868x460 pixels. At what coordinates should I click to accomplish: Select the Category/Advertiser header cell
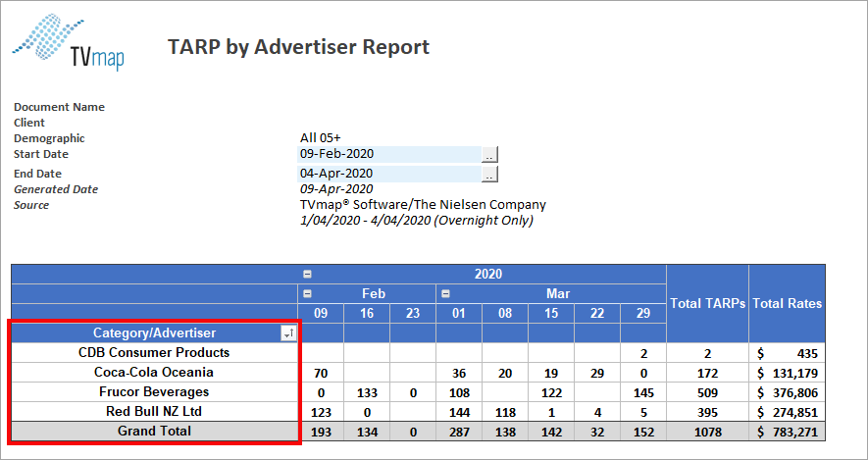(154, 332)
